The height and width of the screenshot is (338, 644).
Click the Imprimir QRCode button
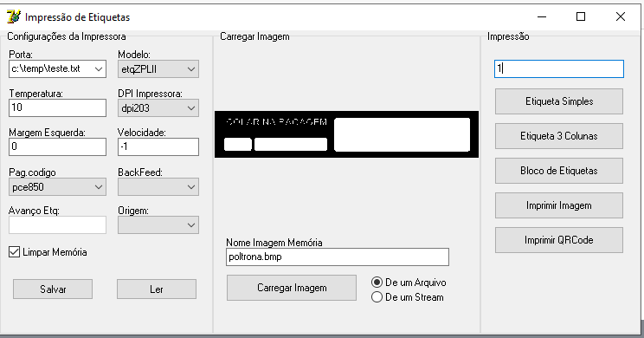559,240
